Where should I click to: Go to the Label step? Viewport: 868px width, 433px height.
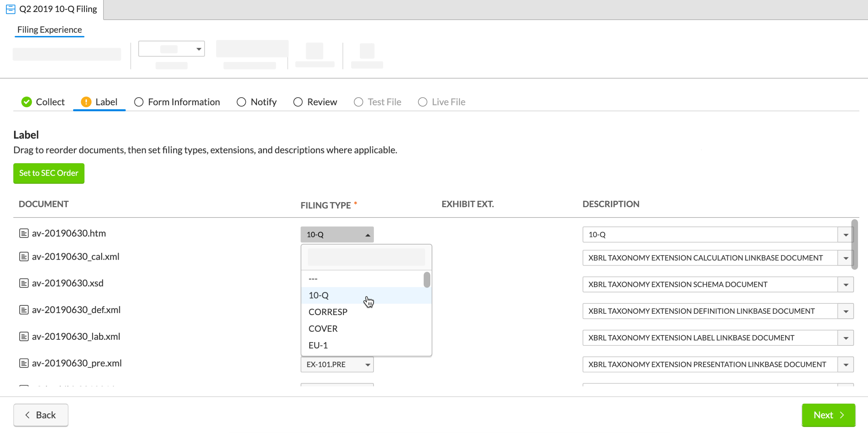pos(99,102)
